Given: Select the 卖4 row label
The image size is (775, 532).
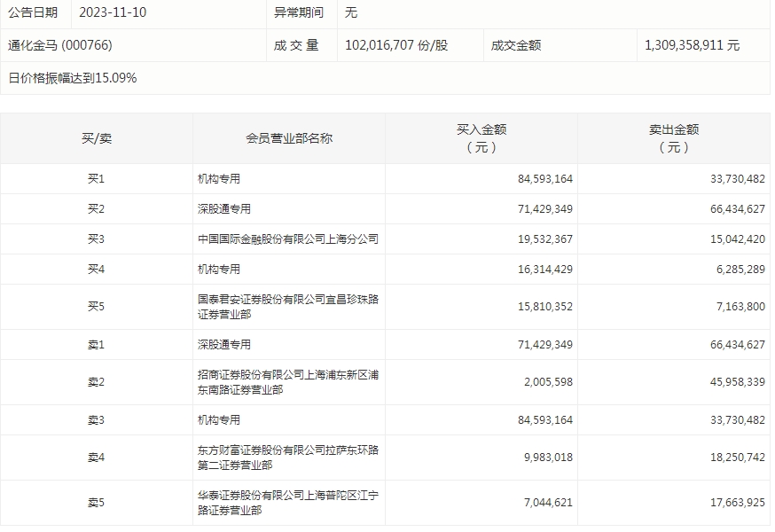Looking at the screenshot, I should [x=97, y=458].
